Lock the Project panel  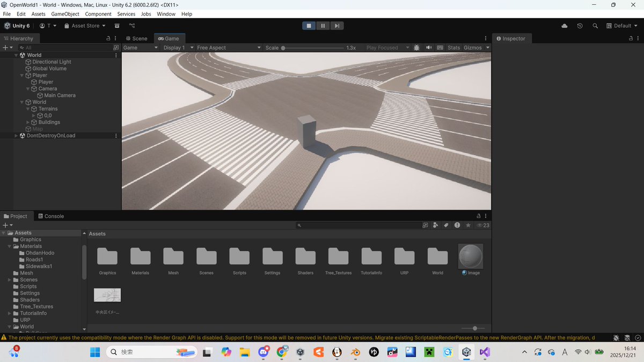[x=479, y=216]
